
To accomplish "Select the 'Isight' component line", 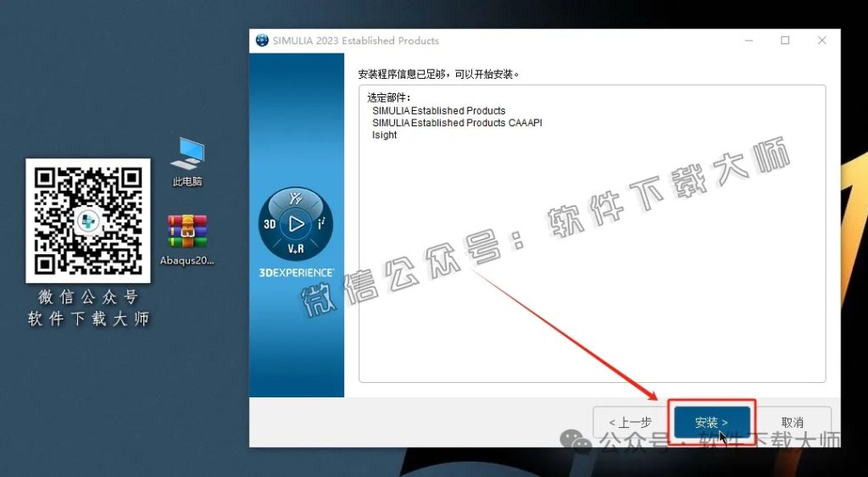I will 384,135.
